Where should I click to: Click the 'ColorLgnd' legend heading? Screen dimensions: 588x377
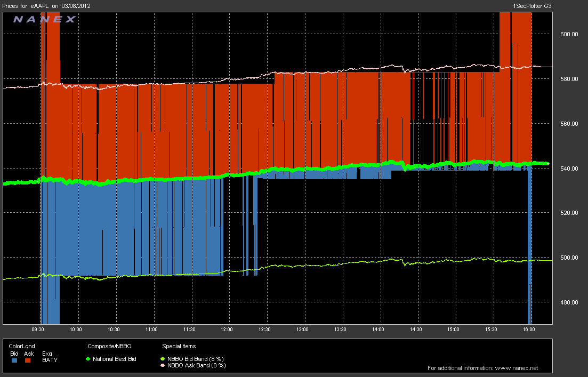coord(22,346)
